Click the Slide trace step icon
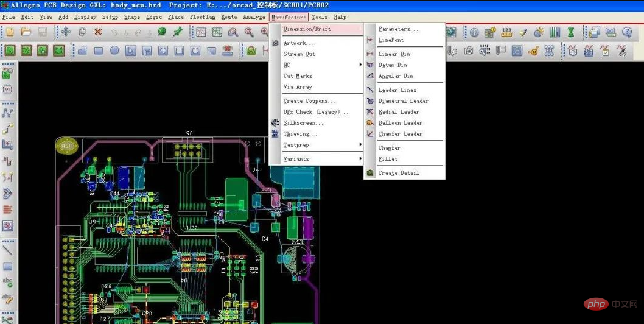Screen dimensions: 644x324 click(x=8, y=129)
